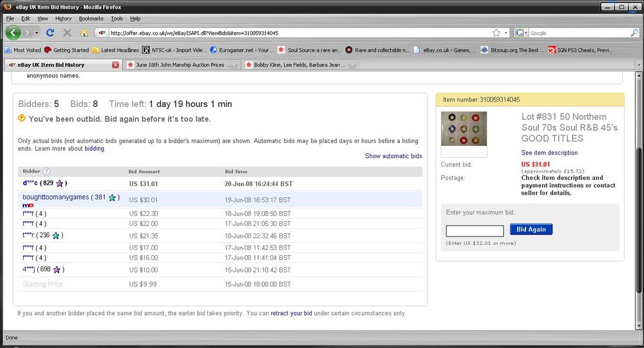Click the search magnifier icon
644x348 pixels.
coord(634,33)
